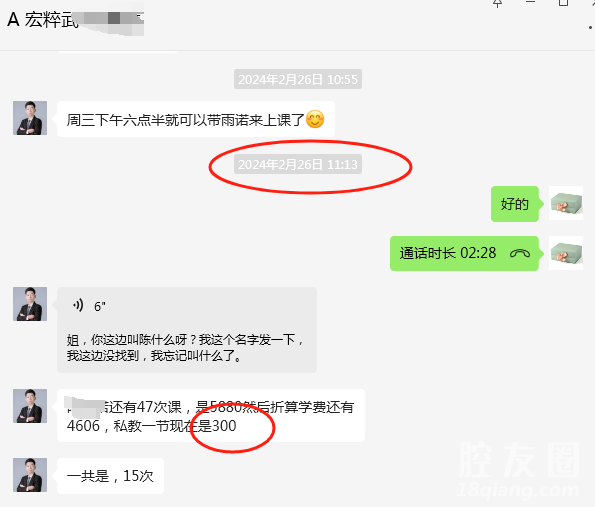Viewport: 595px width, 507px height.
Task: Select the 周三下午六点半 message bubble
Action: click(x=196, y=119)
